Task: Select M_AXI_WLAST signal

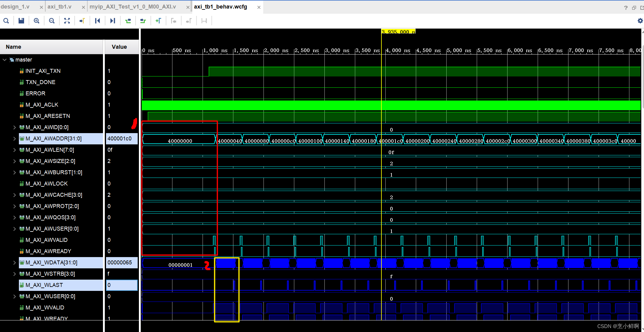Action: (x=44, y=285)
